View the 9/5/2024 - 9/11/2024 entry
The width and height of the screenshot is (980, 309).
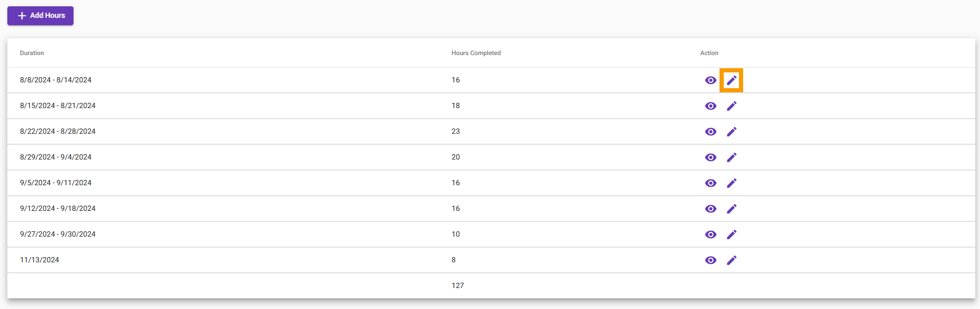tap(711, 183)
